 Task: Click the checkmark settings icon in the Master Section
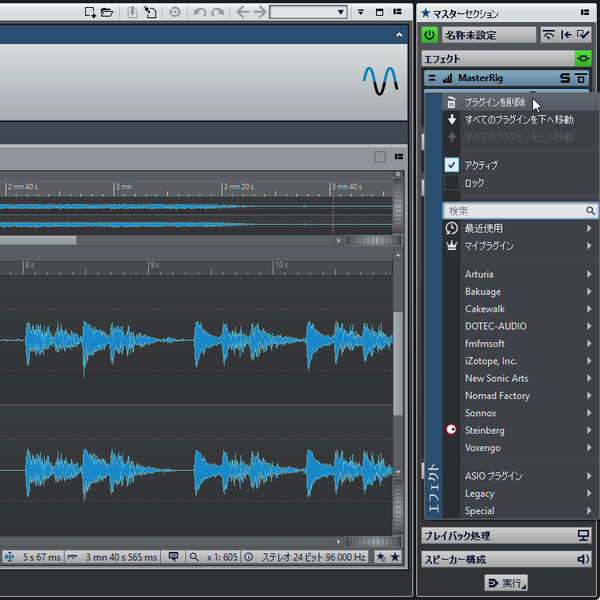tap(583, 35)
